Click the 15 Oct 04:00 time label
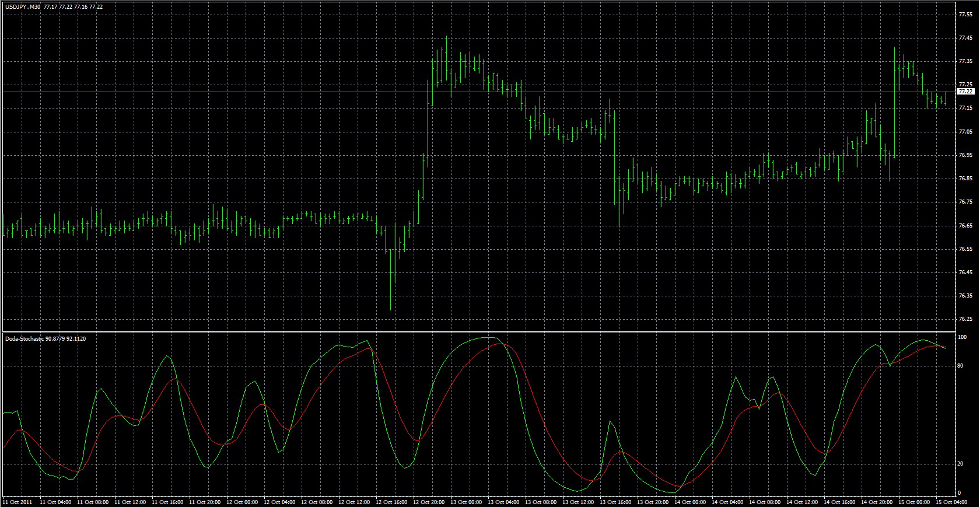Image resolution: width=980 pixels, height=507 pixels. coord(951,502)
